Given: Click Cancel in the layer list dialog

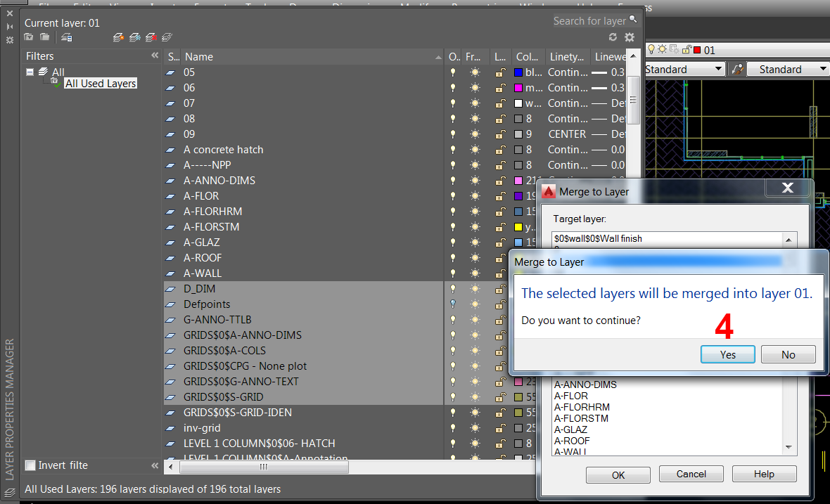Looking at the screenshot, I should click(691, 474).
